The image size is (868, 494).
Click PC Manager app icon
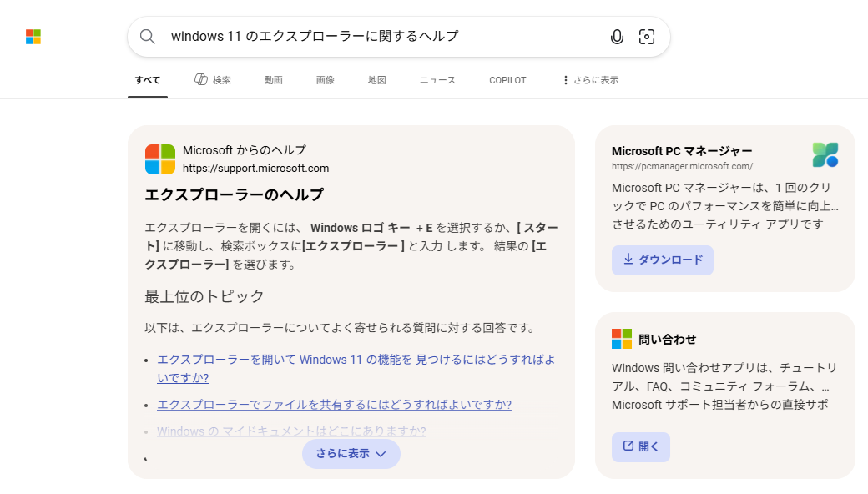pyautogui.click(x=825, y=155)
